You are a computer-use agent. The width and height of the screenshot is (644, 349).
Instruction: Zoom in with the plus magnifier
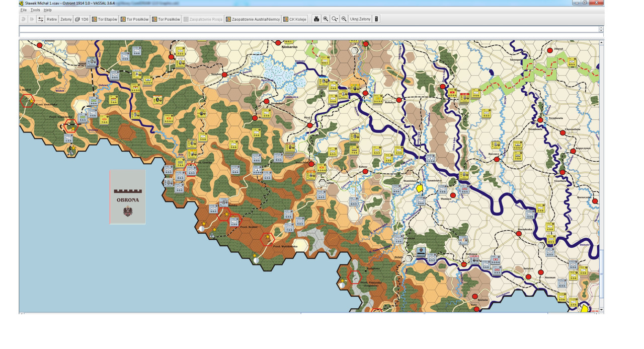326,19
